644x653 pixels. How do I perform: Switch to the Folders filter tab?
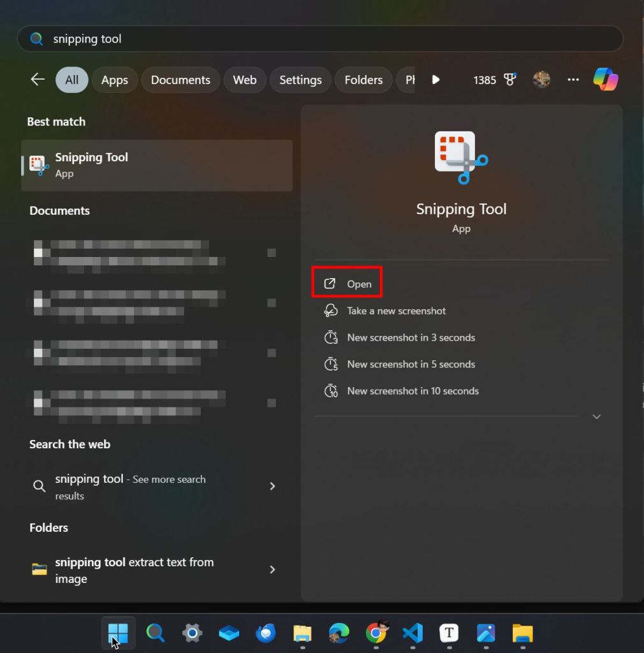click(363, 80)
